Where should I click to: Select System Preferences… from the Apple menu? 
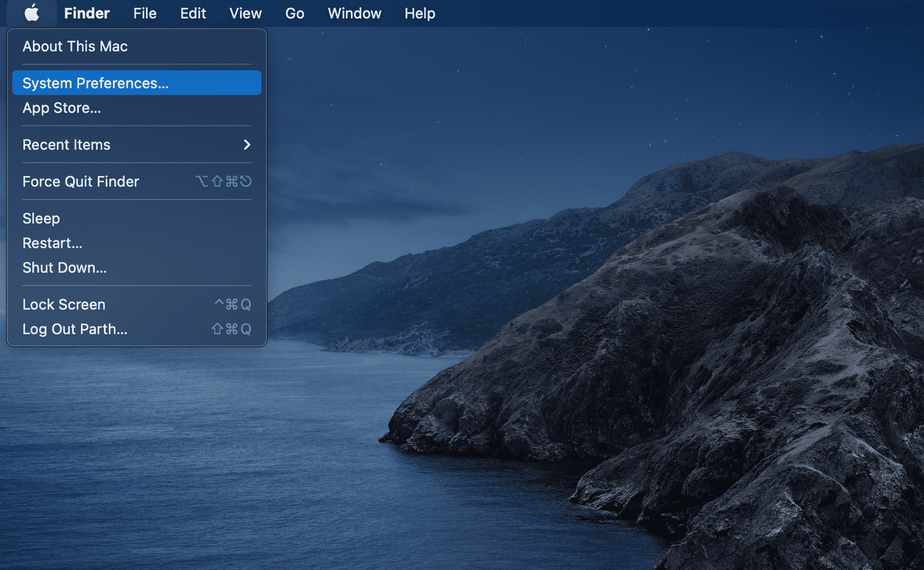(x=137, y=83)
